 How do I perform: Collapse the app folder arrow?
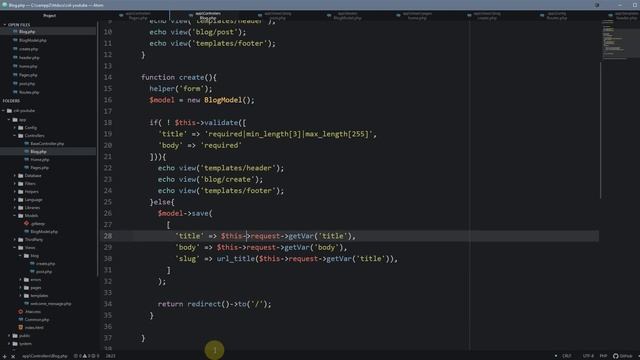click(x=9, y=120)
